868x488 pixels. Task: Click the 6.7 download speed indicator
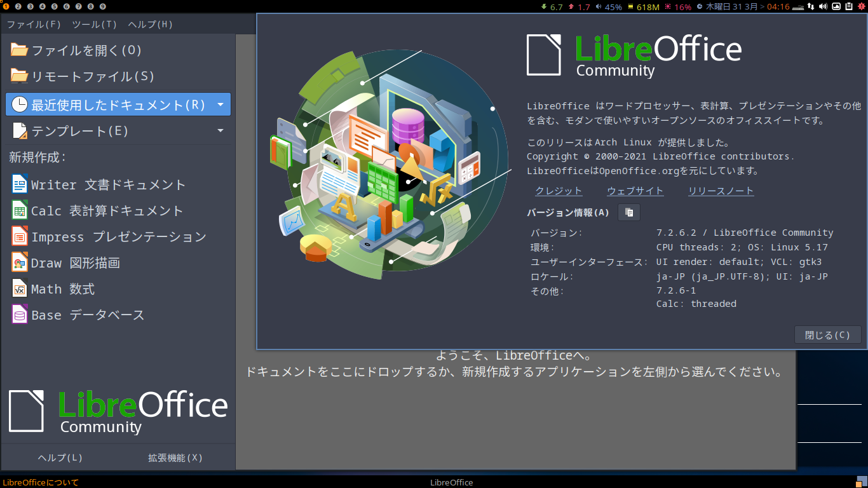(556, 7)
